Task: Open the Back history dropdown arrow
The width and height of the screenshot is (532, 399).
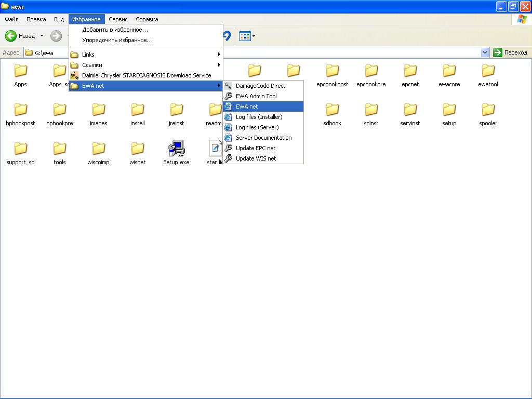Action: pos(42,36)
